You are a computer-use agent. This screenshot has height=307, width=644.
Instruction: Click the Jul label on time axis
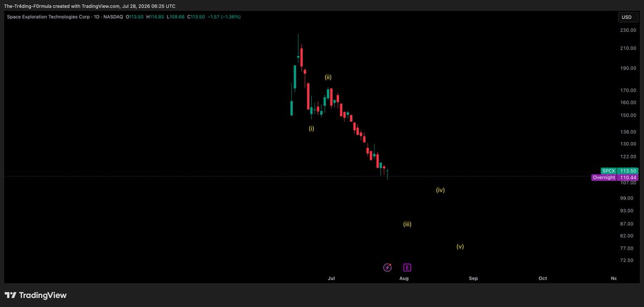tap(331, 279)
